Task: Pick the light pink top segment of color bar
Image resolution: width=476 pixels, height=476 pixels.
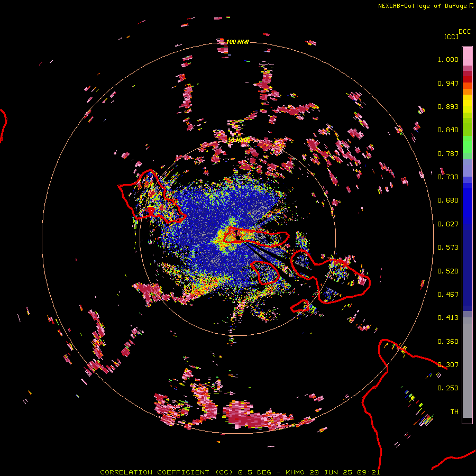Action: 467,56
